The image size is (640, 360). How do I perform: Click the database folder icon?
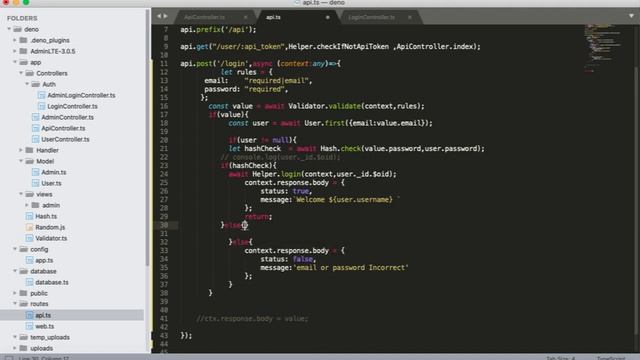coord(23,271)
